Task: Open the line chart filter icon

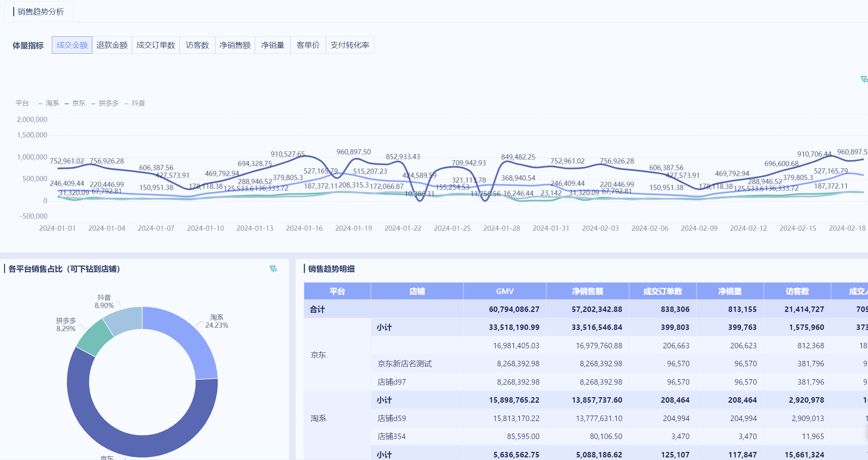Action: click(864, 79)
